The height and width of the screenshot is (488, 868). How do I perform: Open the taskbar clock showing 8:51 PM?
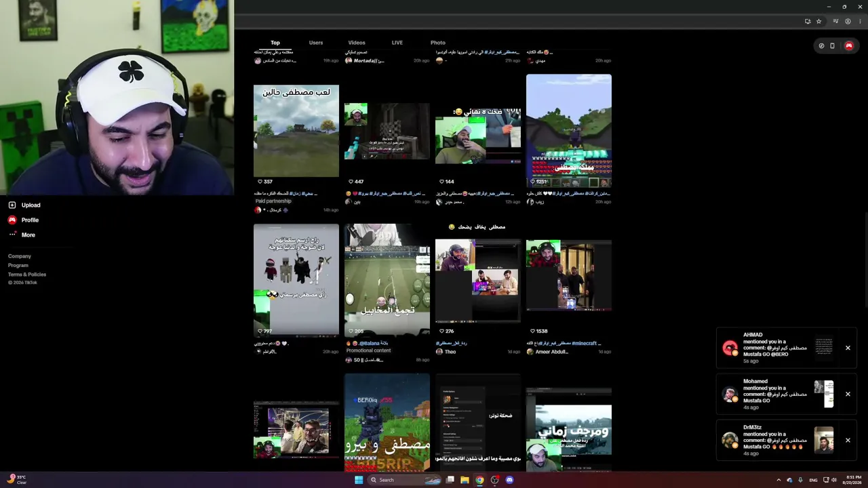pos(853,480)
